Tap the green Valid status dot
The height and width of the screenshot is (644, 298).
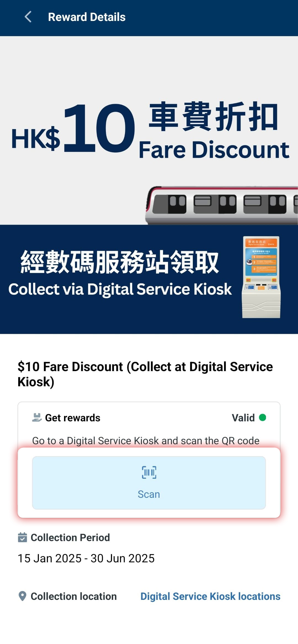pos(262,417)
